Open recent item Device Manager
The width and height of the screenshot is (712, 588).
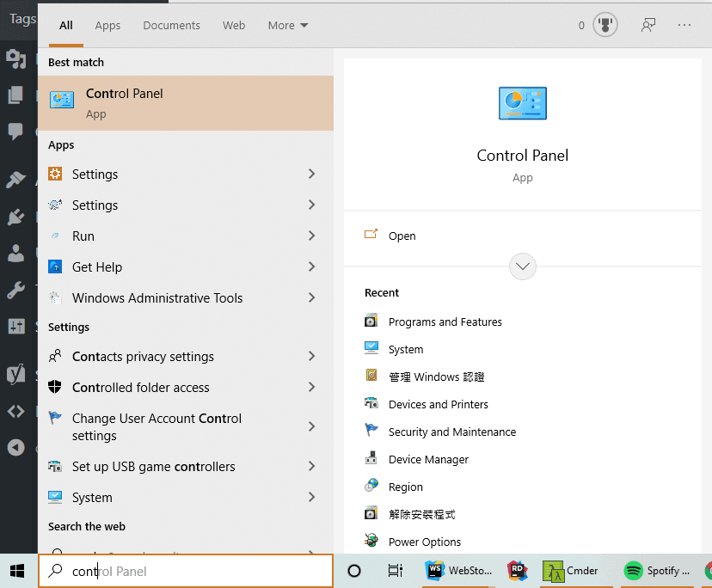click(428, 460)
